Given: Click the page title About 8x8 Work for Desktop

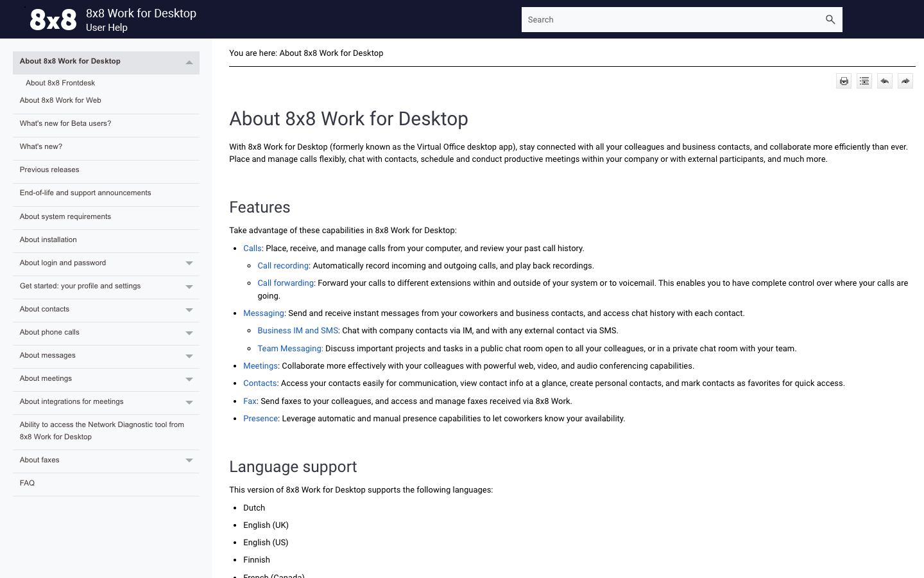Looking at the screenshot, I should (348, 119).
